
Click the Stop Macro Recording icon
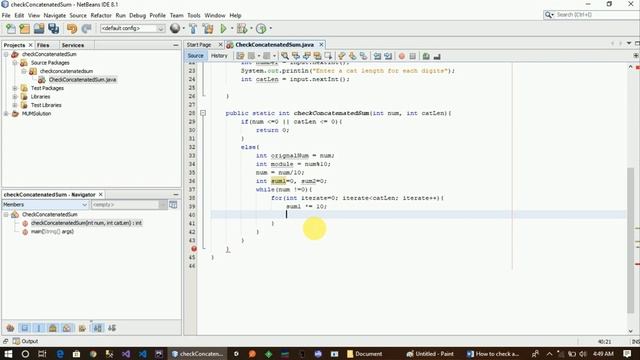pos(413,56)
